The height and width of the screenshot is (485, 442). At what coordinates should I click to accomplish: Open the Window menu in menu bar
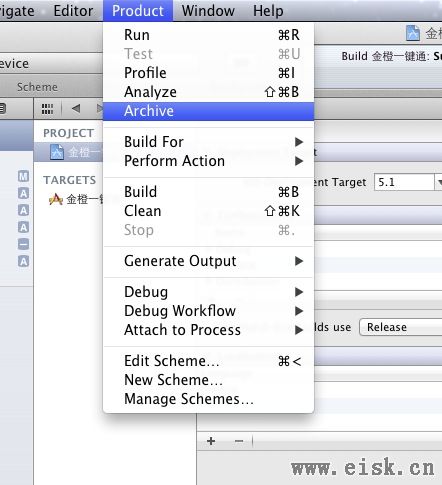(208, 11)
